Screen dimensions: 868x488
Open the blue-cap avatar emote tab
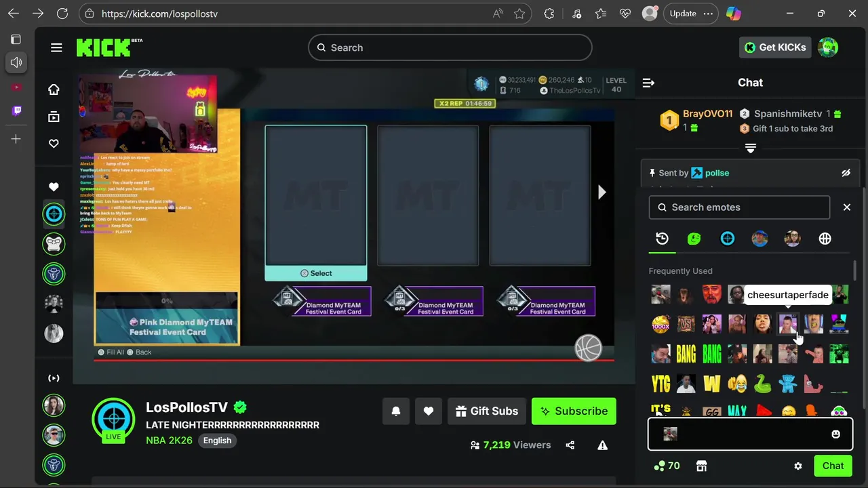coord(759,239)
